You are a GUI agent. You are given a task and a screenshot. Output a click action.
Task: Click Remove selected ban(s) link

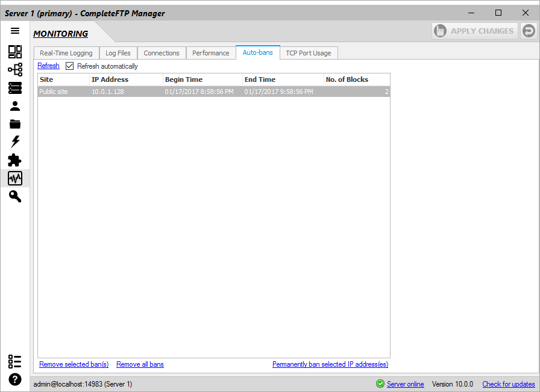tap(74, 364)
